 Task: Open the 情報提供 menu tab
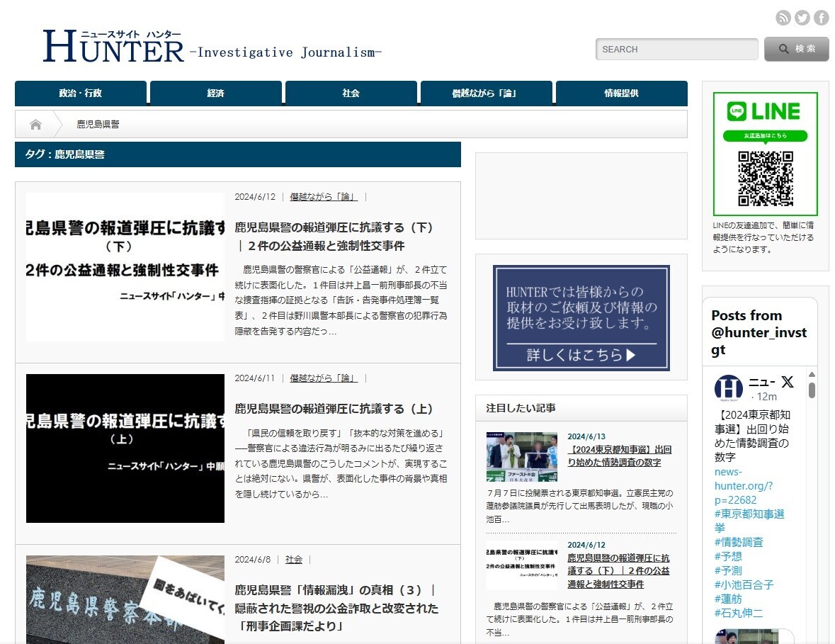[x=621, y=94]
